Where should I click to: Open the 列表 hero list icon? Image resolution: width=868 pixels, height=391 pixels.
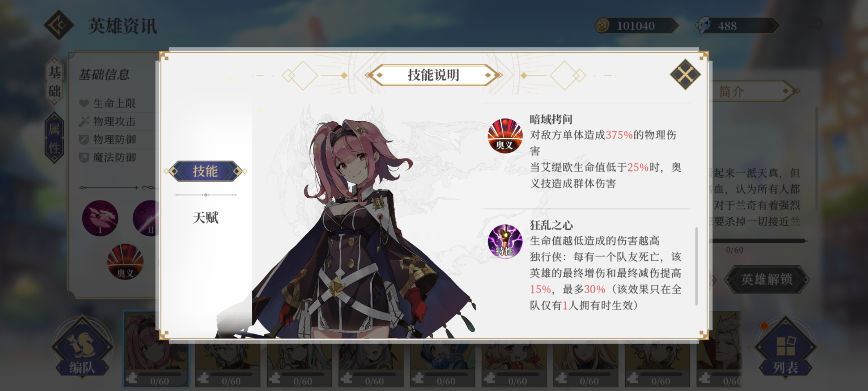pos(785,346)
